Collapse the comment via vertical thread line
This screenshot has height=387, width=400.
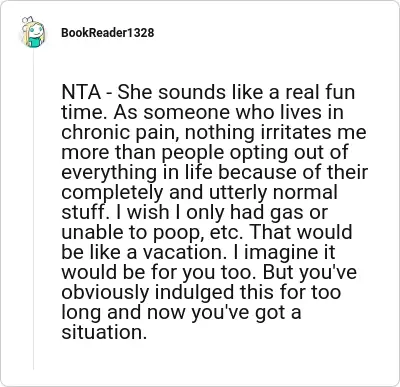pos(33,209)
